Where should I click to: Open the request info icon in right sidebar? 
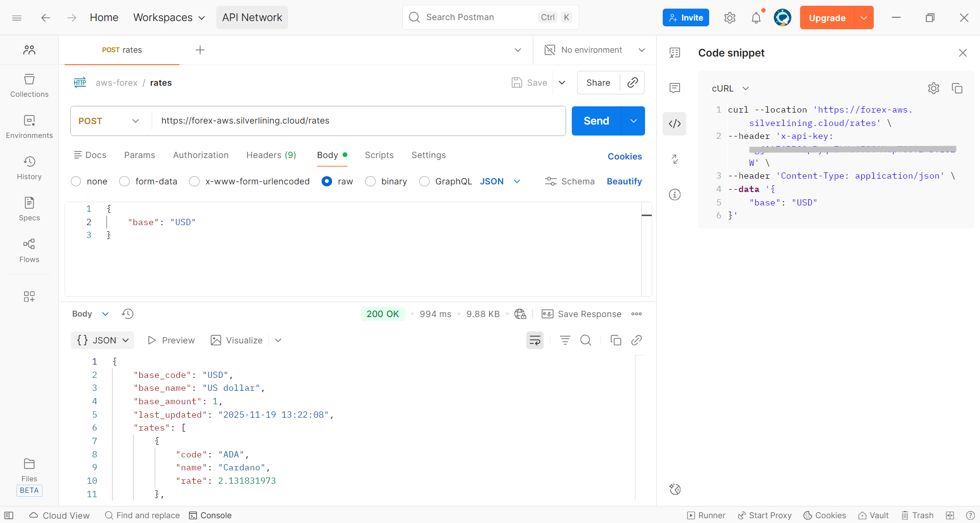(x=675, y=194)
